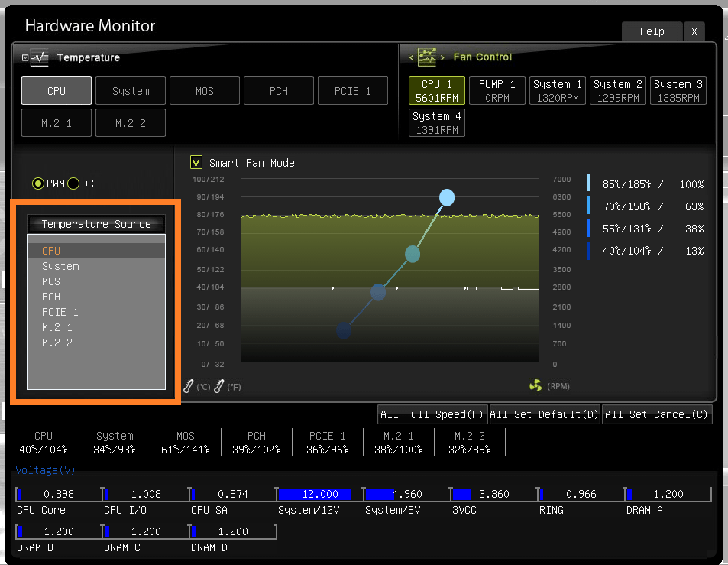Select the PWM radio button
This screenshot has width=728, height=565.
click(x=38, y=183)
